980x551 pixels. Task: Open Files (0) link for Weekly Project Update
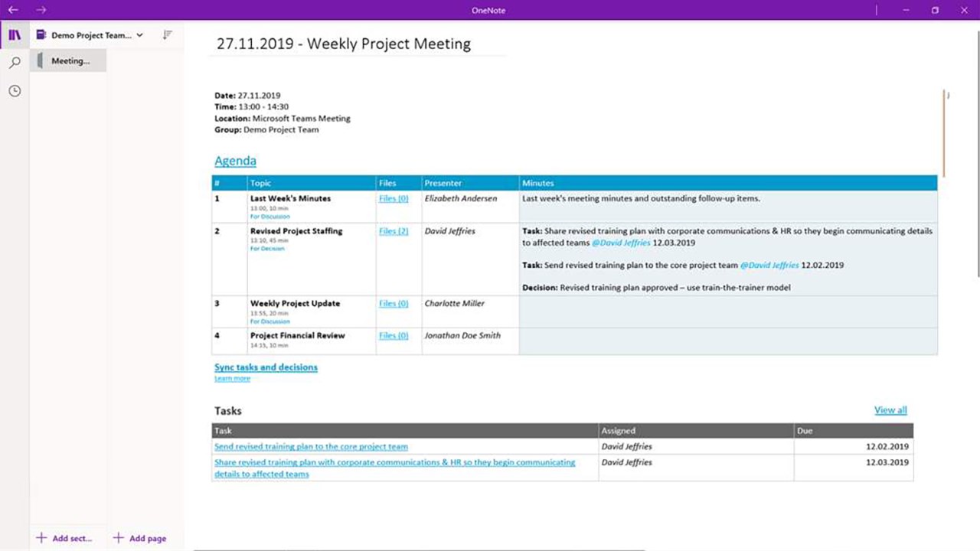(x=394, y=304)
